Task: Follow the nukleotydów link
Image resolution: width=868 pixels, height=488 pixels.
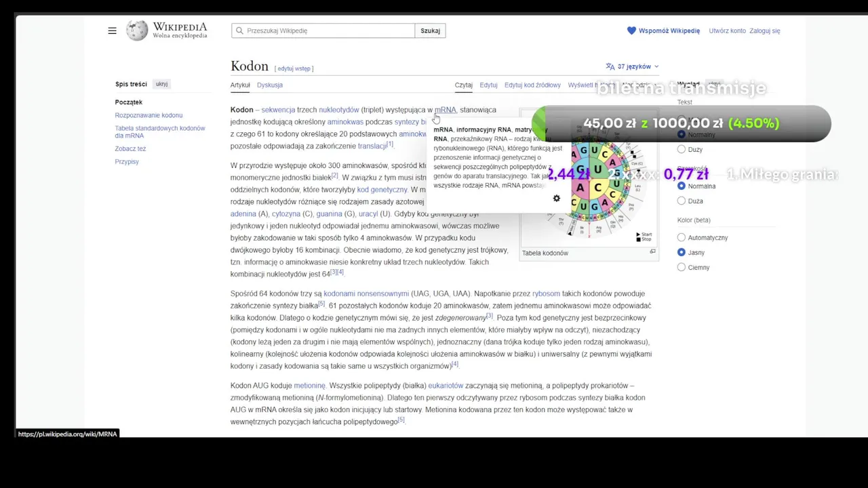Action: 338,110
